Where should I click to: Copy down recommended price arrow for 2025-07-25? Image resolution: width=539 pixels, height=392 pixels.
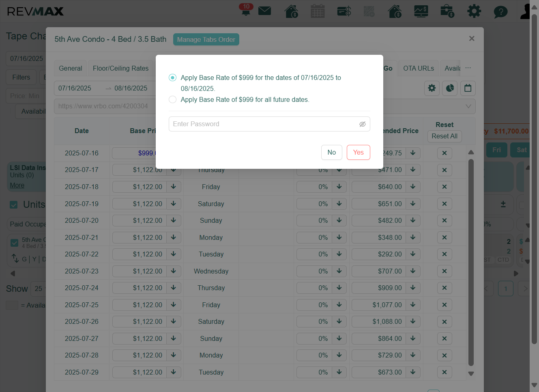[413, 305]
